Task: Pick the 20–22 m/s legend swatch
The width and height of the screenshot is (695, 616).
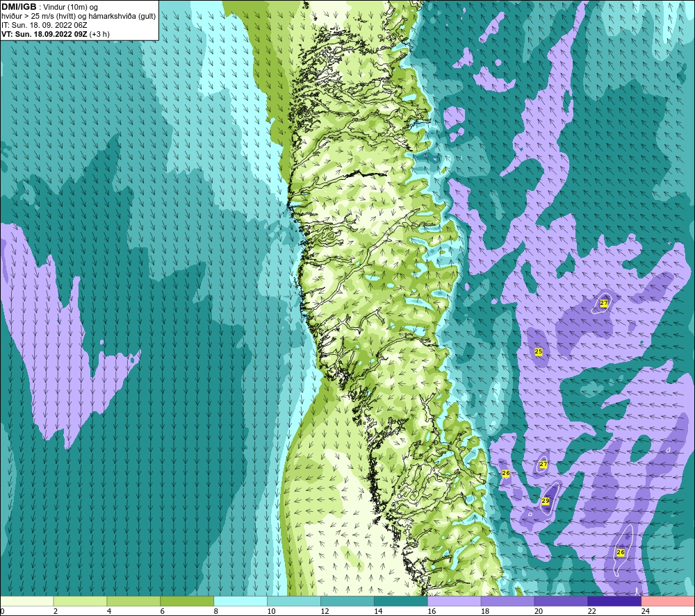Action: point(561,601)
